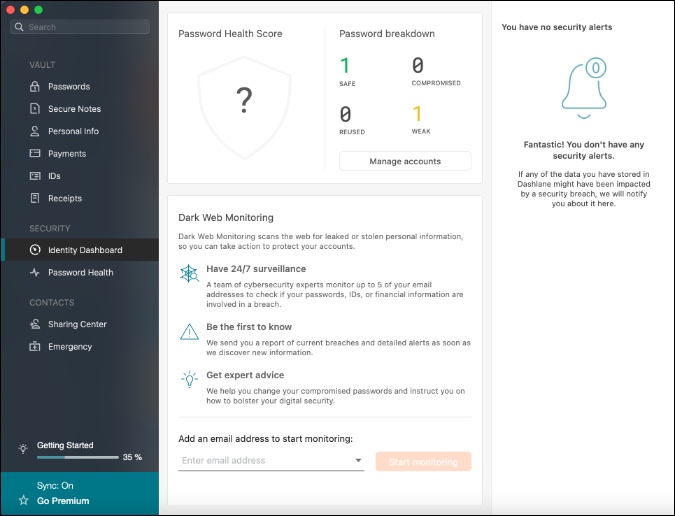Click the Password Health Score title

point(230,34)
